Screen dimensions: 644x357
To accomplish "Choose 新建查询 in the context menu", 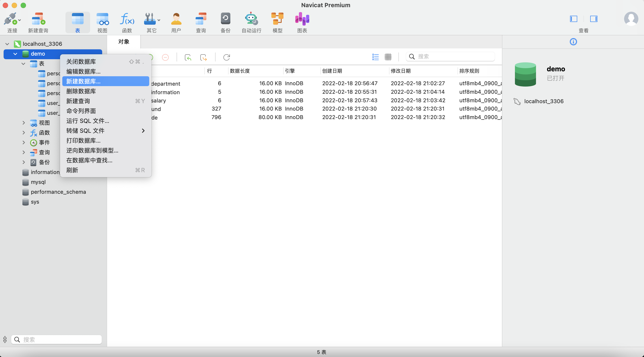I will point(106,101).
